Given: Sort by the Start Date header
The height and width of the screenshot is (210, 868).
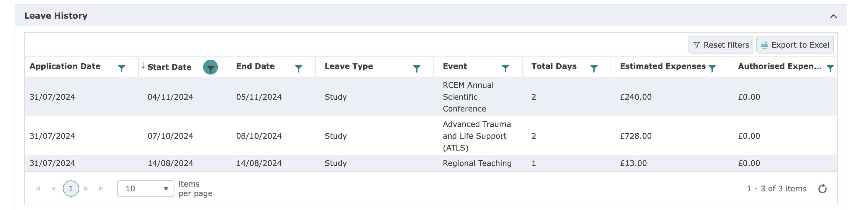Looking at the screenshot, I should pyautogui.click(x=169, y=67).
